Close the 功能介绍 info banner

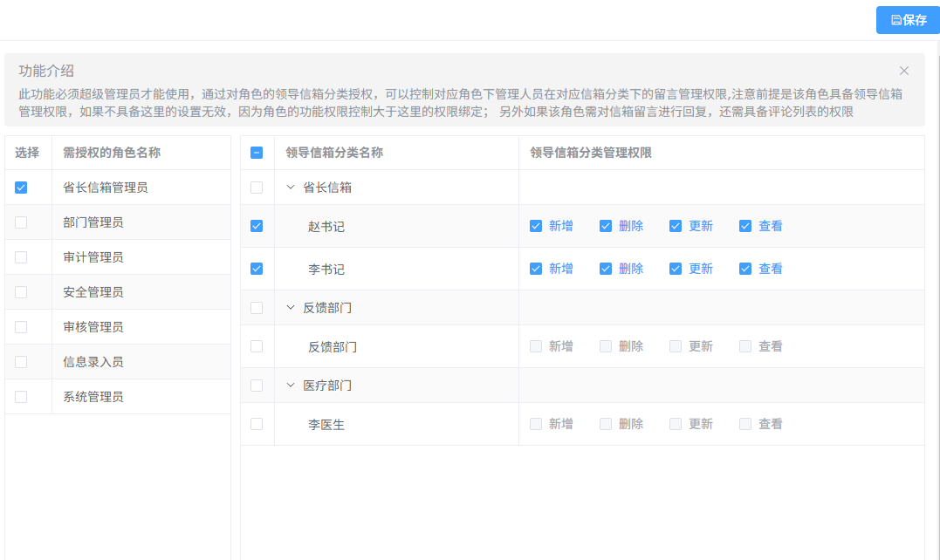tap(904, 71)
